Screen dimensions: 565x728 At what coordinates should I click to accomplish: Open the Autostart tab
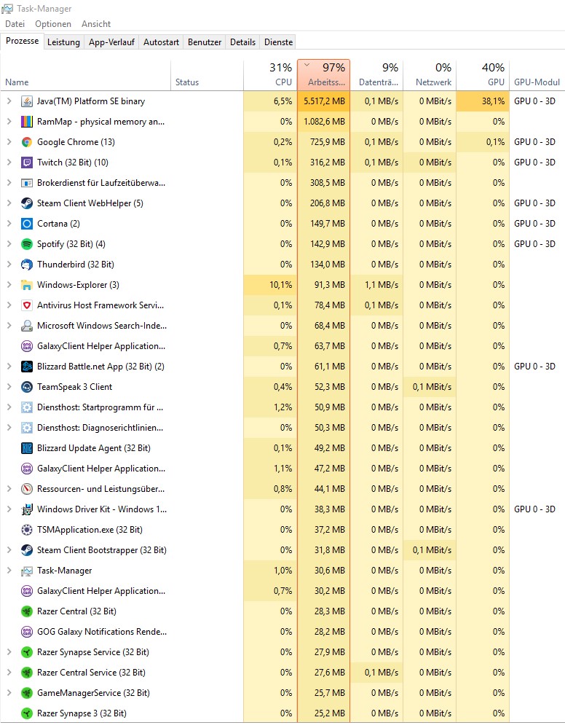tap(161, 42)
